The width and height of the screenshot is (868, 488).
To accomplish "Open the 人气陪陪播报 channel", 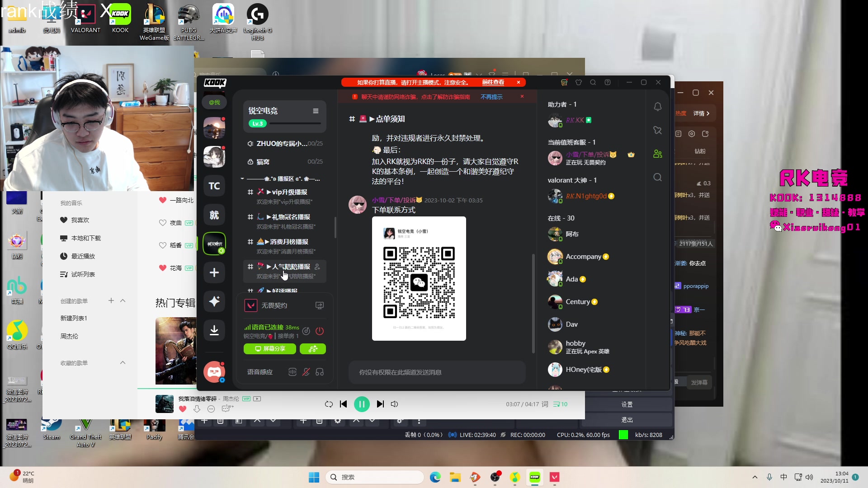I will coord(285,271).
